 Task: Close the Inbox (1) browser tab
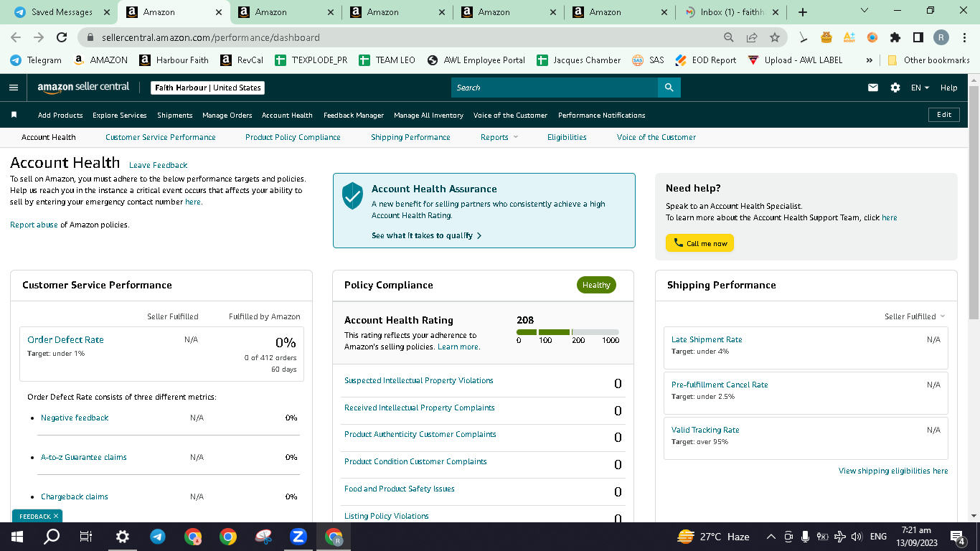[776, 12]
